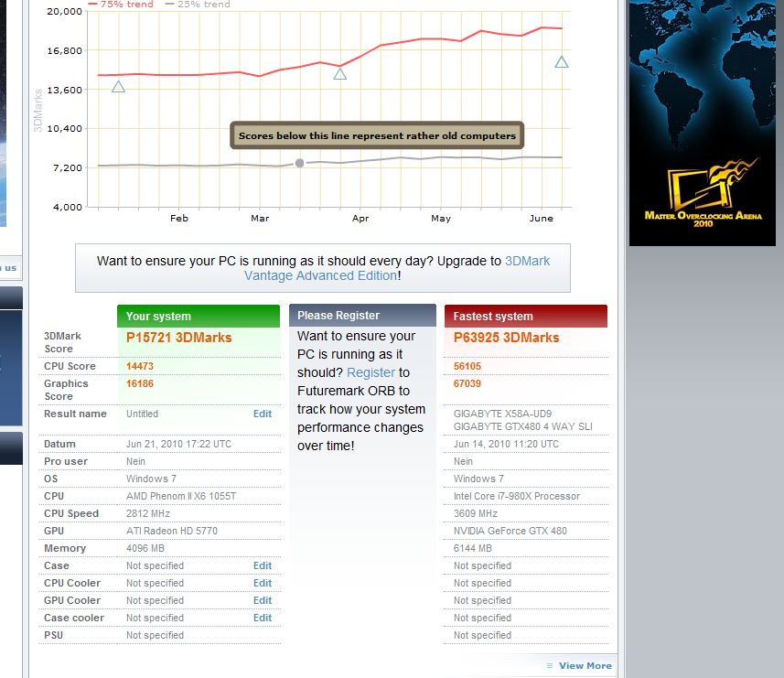The width and height of the screenshot is (784, 678).
Task: Click the 4096 MB memory value
Action: click(x=145, y=548)
